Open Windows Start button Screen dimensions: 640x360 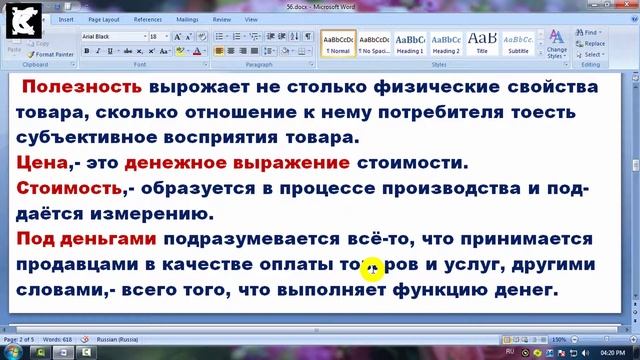coord(13,352)
